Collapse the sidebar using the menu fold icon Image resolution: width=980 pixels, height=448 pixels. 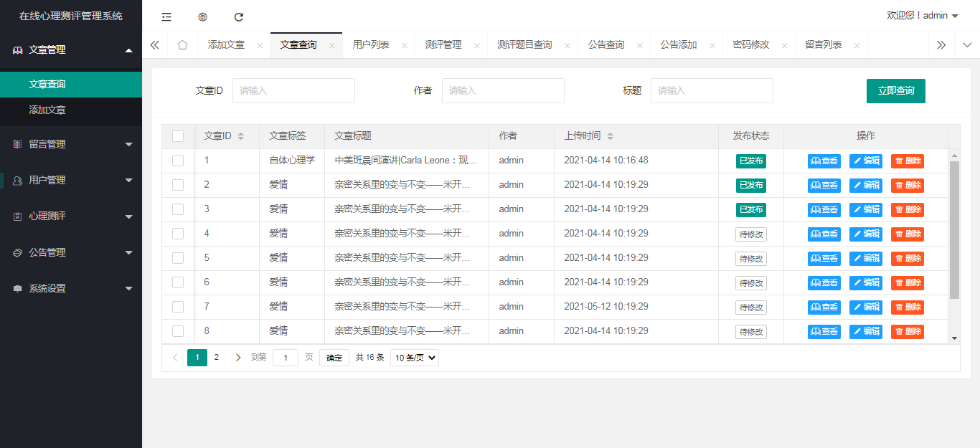click(x=166, y=16)
